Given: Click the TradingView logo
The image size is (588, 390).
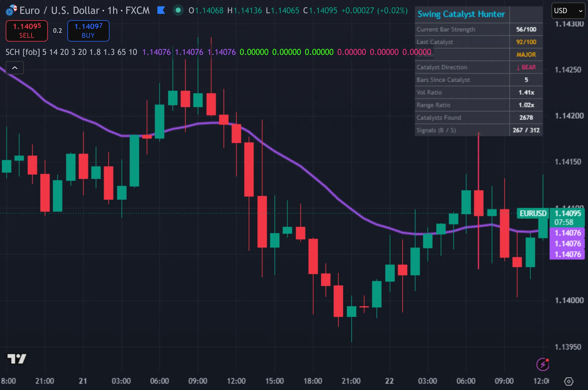Looking at the screenshot, I should tap(17, 359).
